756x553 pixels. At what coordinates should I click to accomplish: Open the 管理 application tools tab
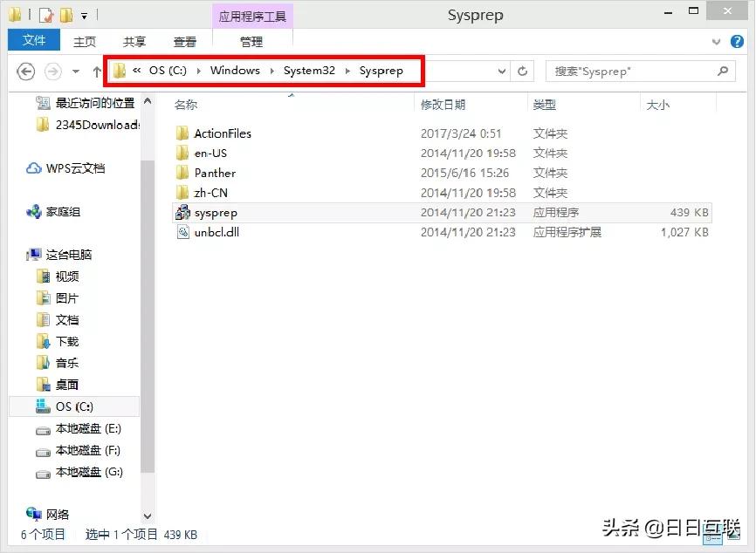[250, 41]
